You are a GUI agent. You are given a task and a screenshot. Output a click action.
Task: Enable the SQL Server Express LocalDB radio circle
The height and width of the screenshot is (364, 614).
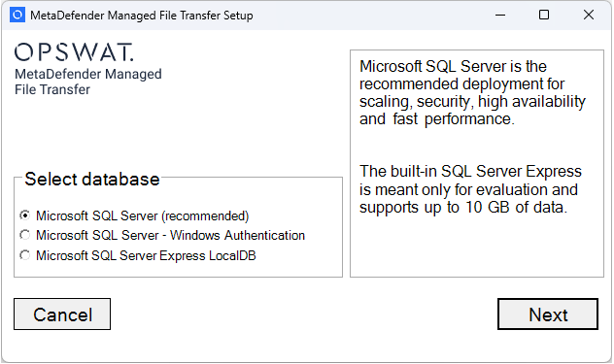pyautogui.click(x=24, y=255)
